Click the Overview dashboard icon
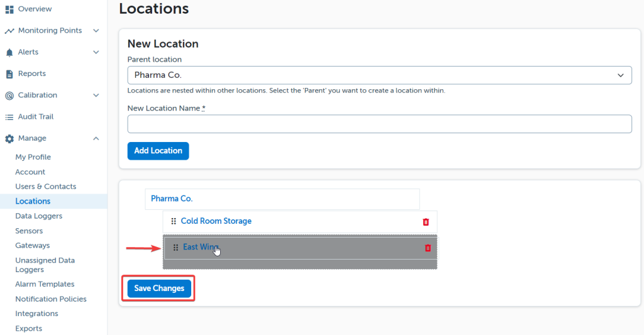 (9, 9)
